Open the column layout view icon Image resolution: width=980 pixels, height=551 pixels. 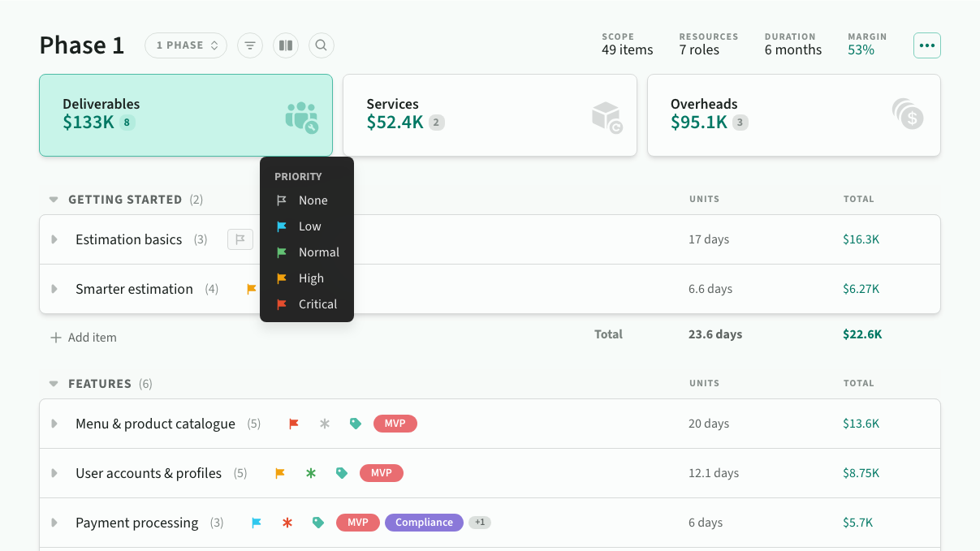coord(286,45)
